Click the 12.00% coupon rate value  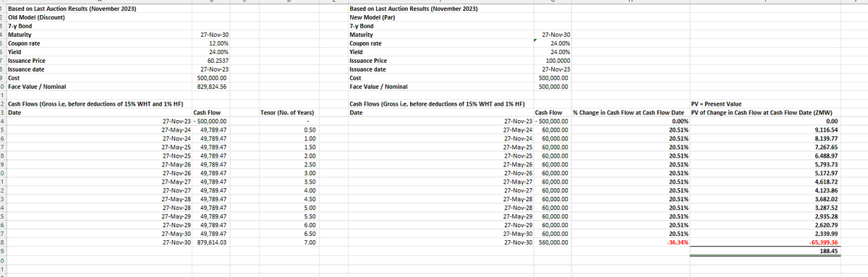(218, 43)
